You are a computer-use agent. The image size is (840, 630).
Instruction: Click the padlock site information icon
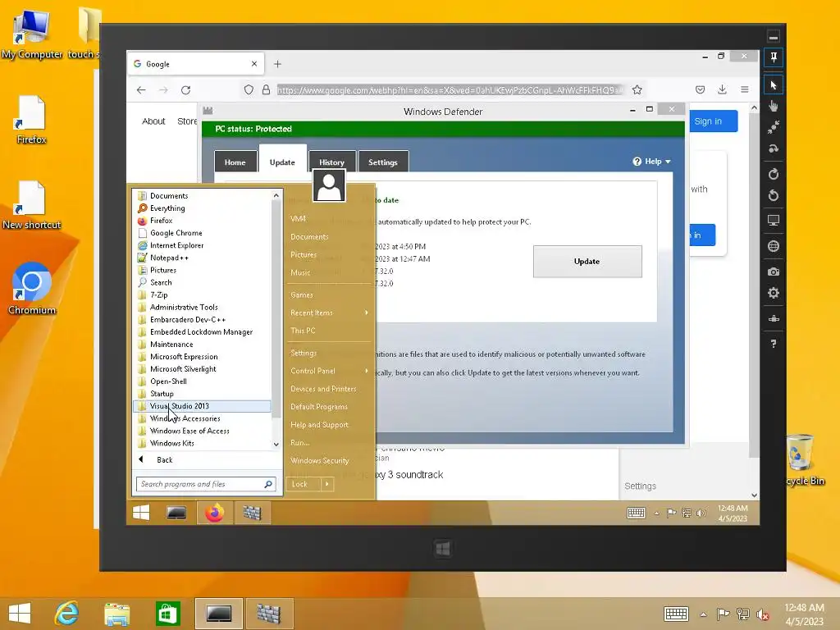[267, 90]
